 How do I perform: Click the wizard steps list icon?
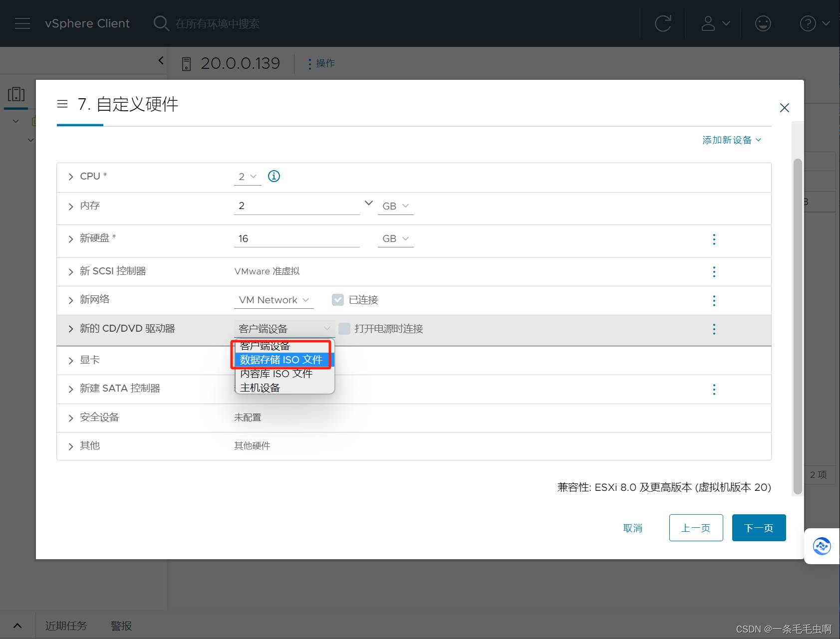pos(62,104)
